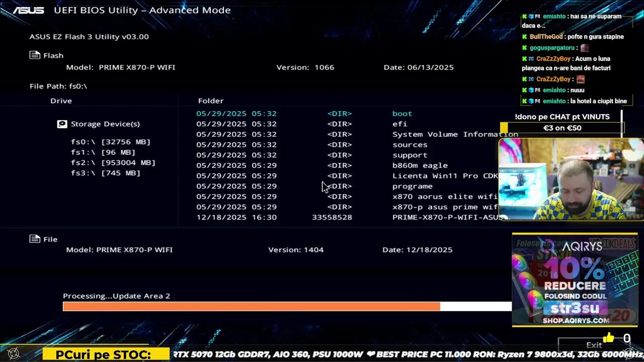Click the file size 33558528 entry

[x=332, y=217]
